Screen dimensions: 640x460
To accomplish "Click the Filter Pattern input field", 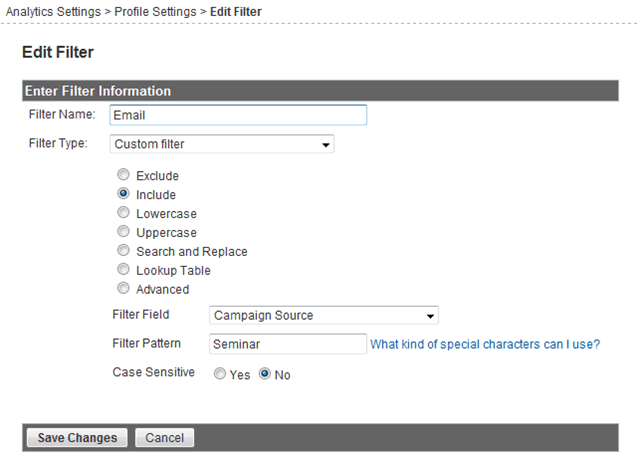I will pyautogui.click(x=288, y=344).
